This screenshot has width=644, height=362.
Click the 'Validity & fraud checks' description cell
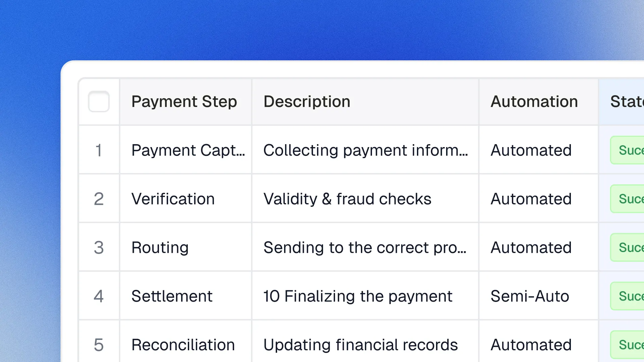(347, 198)
